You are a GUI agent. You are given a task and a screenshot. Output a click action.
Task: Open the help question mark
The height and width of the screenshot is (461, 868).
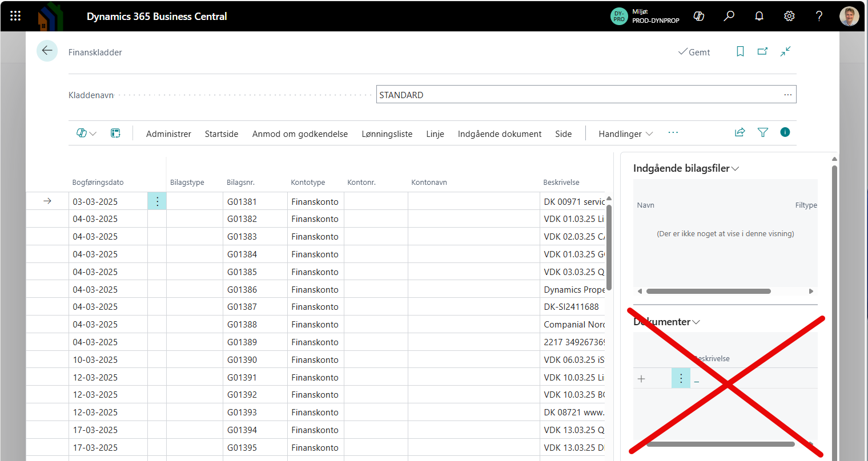pyautogui.click(x=819, y=16)
